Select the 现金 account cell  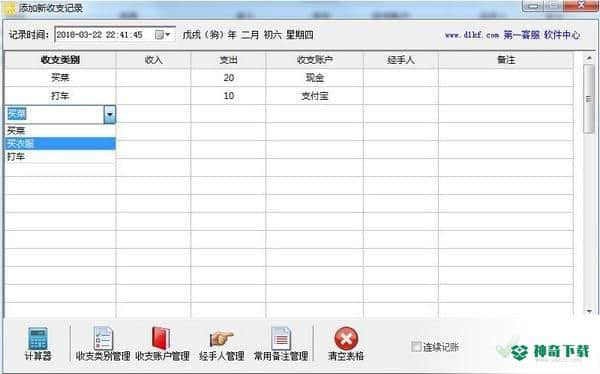click(315, 78)
